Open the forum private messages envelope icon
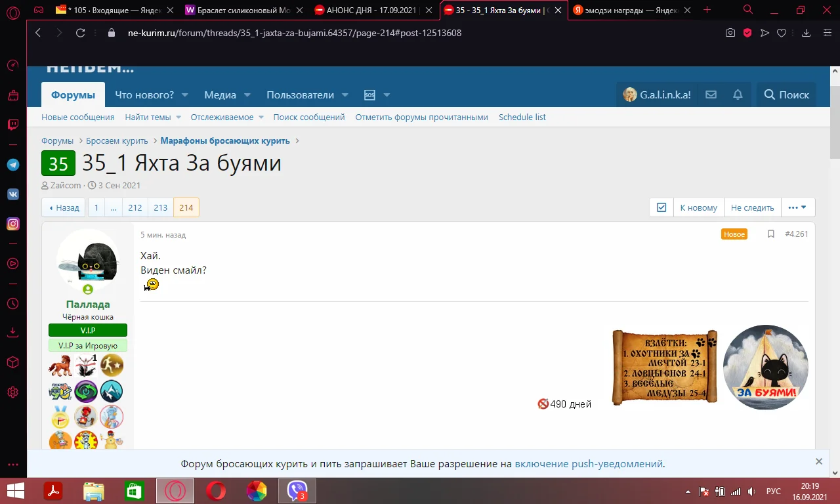 coord(711,94)
